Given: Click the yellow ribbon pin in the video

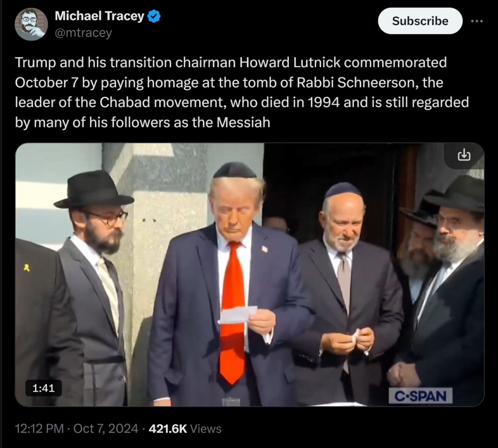Looking at the screenshot, I should click(27, 268).
